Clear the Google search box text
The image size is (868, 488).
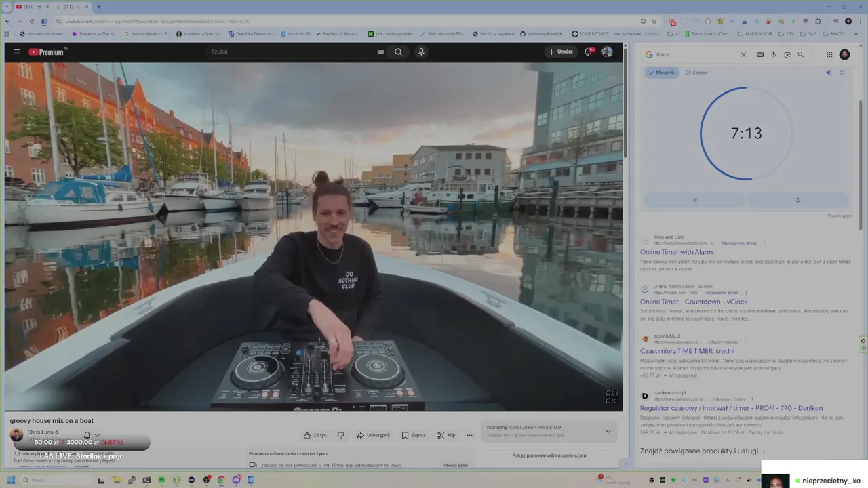click(x=743, y=54)
